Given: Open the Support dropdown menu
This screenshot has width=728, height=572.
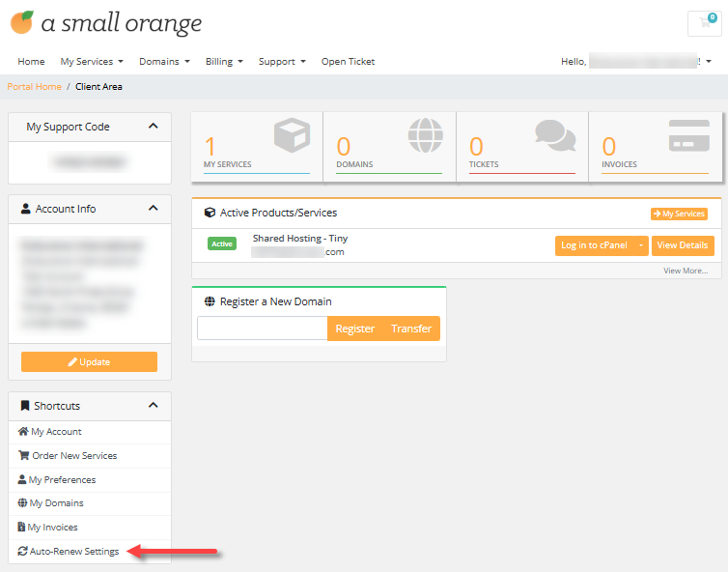Looking at the screenshot, I should coord(282,61).
